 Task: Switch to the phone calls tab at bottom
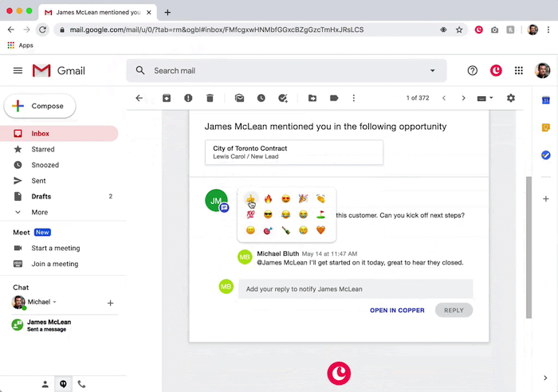tap(81, 384)
